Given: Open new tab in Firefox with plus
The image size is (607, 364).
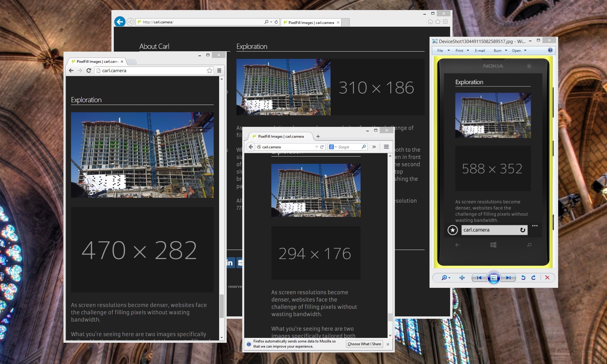Looking at the screenshot, I should click(318, 136).
